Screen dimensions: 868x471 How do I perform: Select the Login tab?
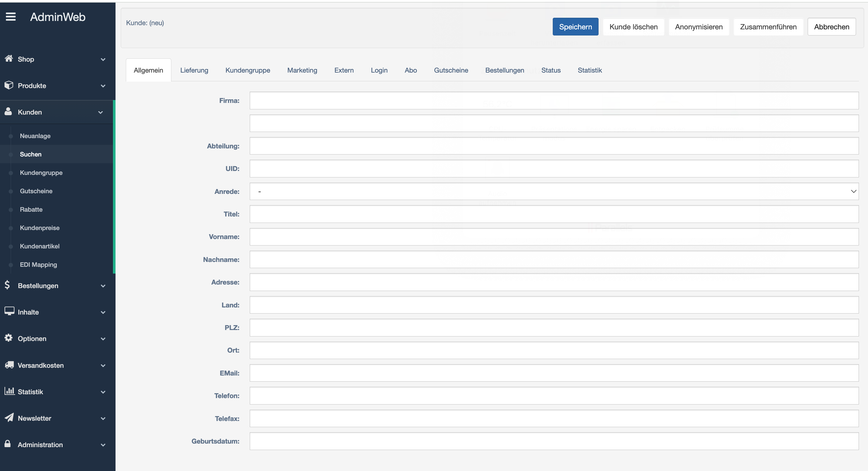tap(379, 70)
